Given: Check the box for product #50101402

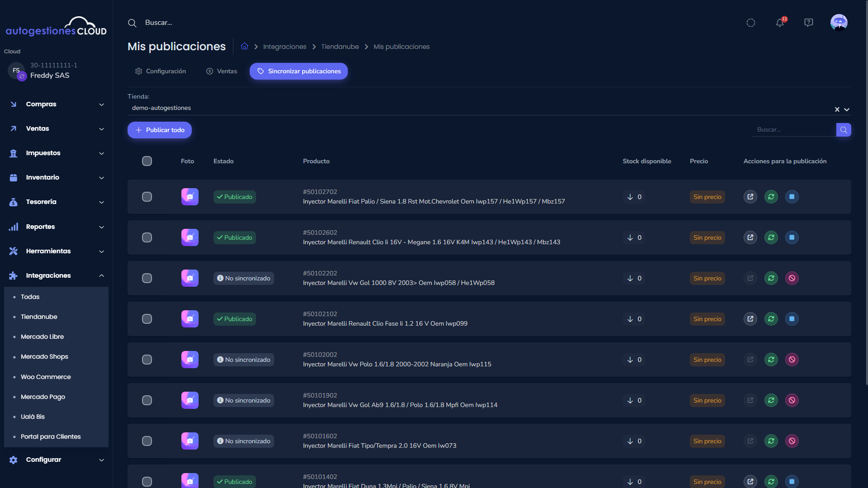Looking at the screenshot, I should click(147, 482).
